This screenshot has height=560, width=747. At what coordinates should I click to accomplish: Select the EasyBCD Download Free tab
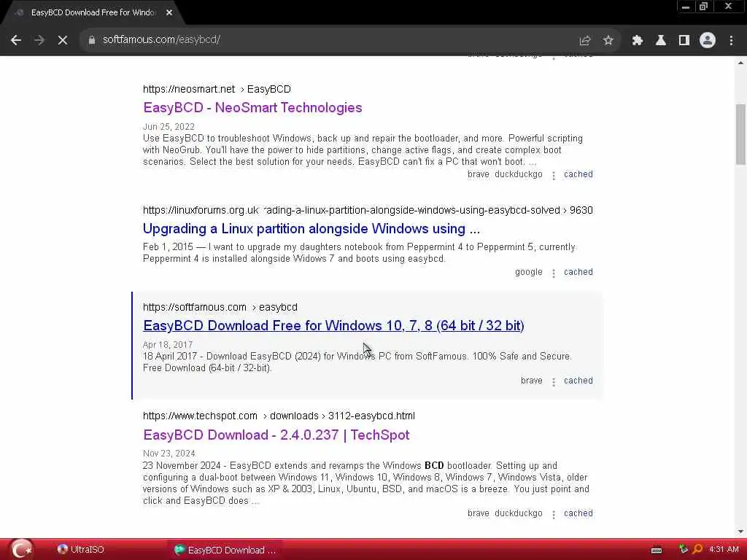coord(93,13)
